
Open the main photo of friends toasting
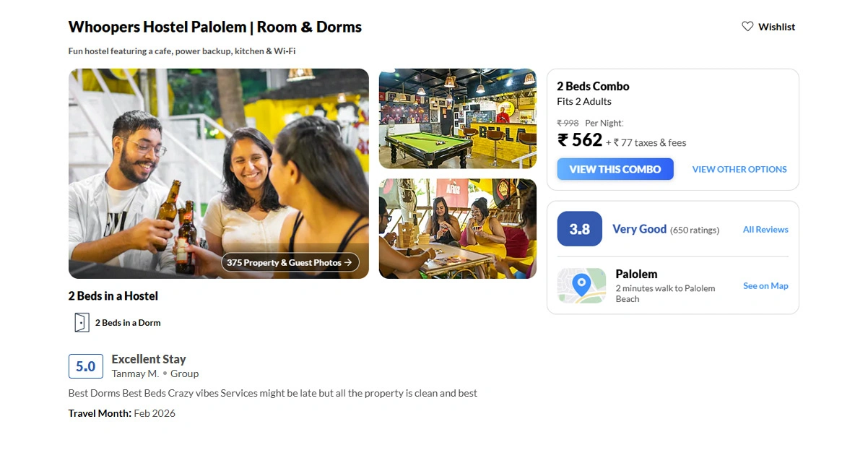[x=219, y=173]
